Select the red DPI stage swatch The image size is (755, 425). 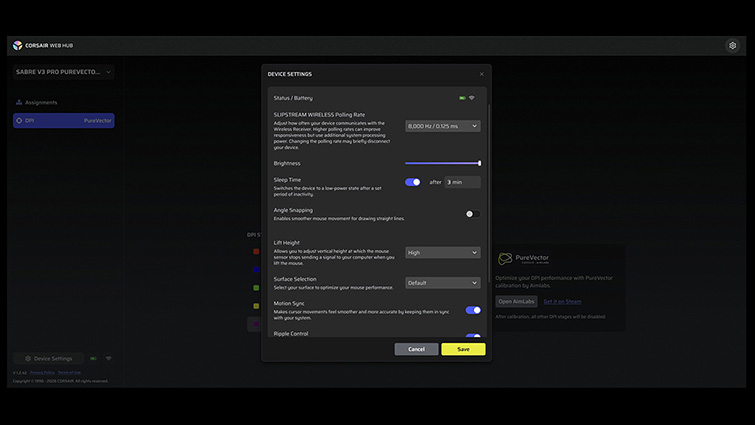pos(256,251)
